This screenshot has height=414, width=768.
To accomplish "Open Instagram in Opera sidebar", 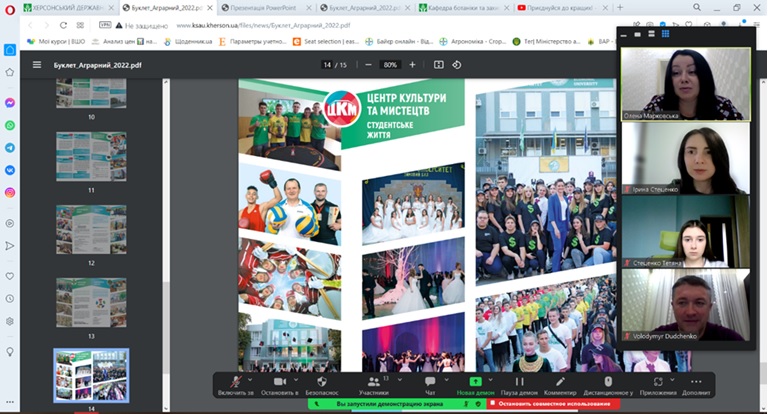I will [10, 193].
